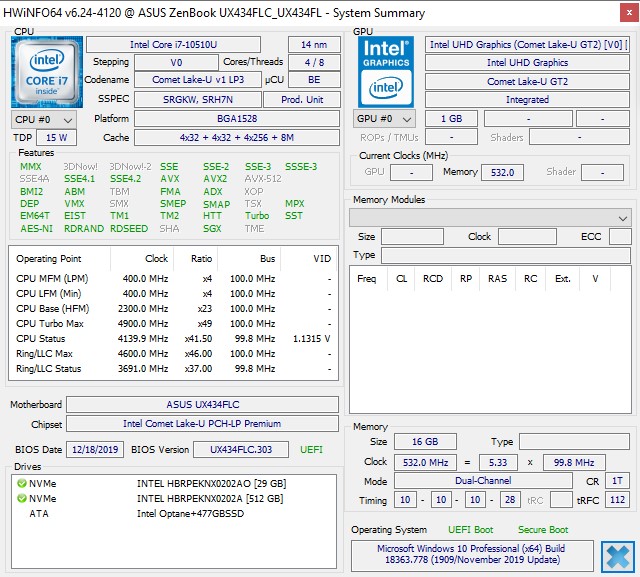Click green check icon beside NVMe 512 GB drive

point(22,498)
